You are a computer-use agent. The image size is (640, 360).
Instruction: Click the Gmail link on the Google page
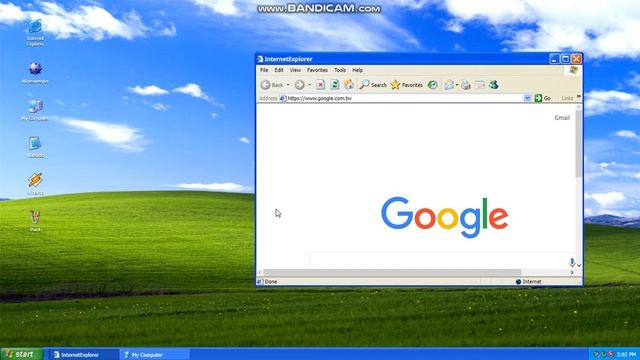click(562, 118)
